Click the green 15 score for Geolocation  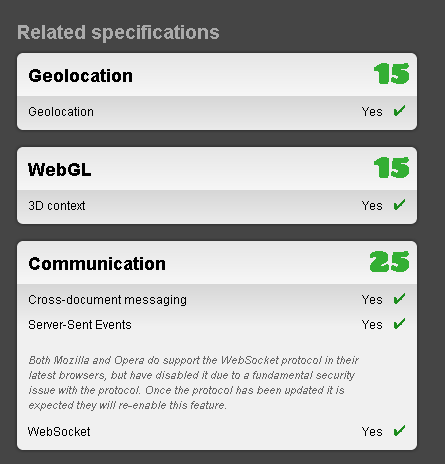click(x=392, y=74)
